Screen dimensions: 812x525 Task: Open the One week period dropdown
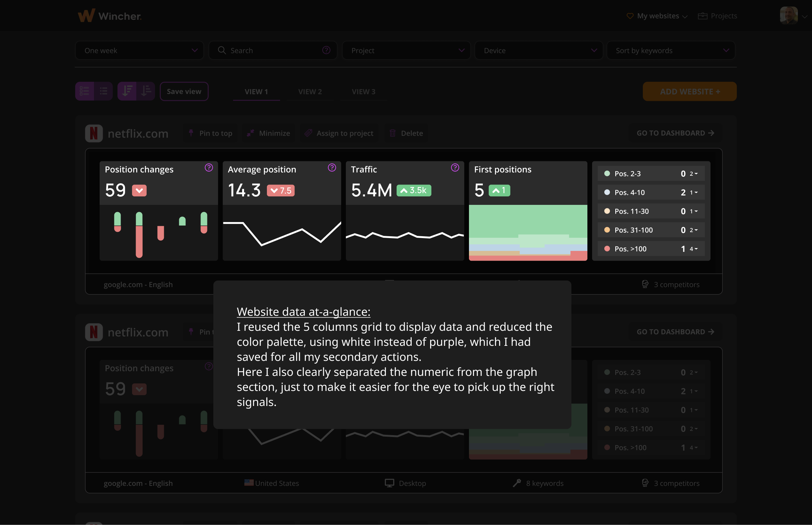click(x=139, y=50)
